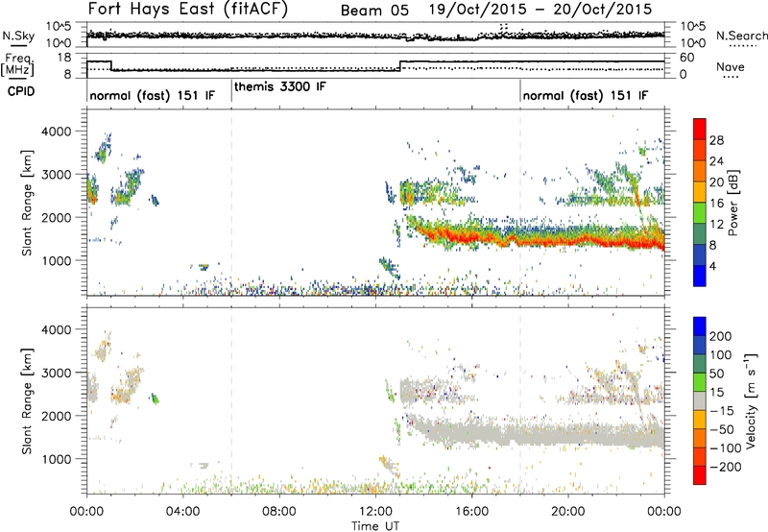Click the '28' tick on power scale
Image resolution: width=768 pixels, height=532 pixels.
pos(716,140)
